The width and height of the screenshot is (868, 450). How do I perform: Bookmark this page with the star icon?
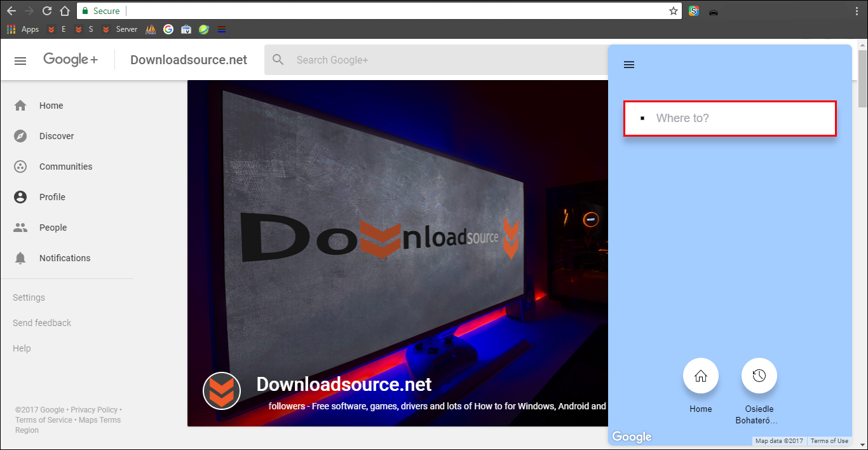[674, 11]
